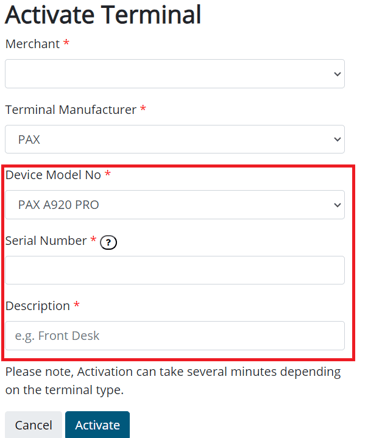Click the red asterisk next to Merchant
This screenshot has height=438, width=368.
tap(66, 42)
